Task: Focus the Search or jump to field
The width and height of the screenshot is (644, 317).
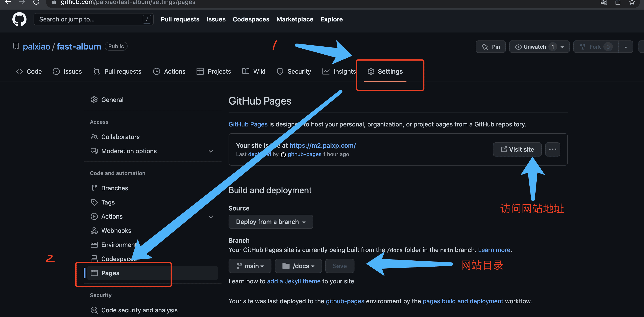Action: coord(93,19)
